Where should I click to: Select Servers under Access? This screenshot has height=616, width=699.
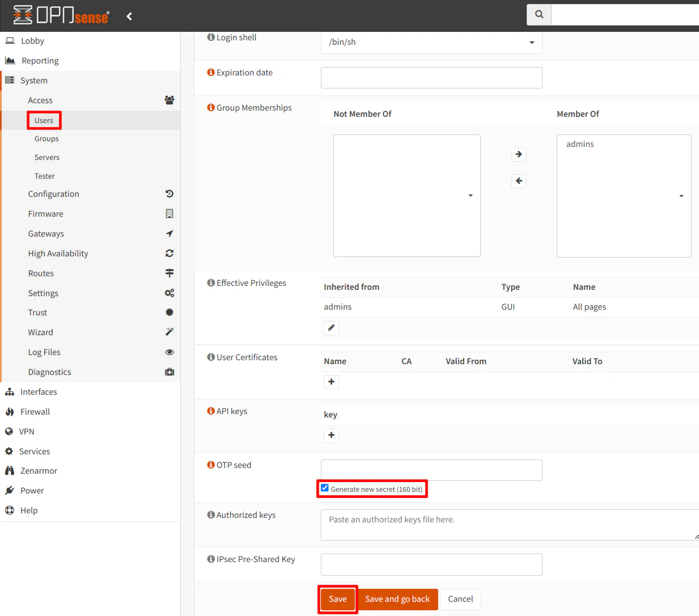tap(47, 157)
